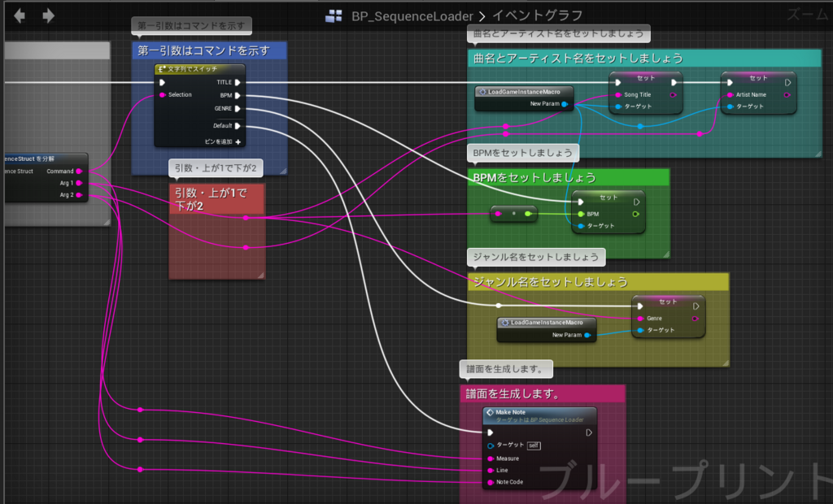The width and height of the screenshot is (833, 504).
Task: Click New Param pin in teal comment
Action: click(x=565, y=104)
